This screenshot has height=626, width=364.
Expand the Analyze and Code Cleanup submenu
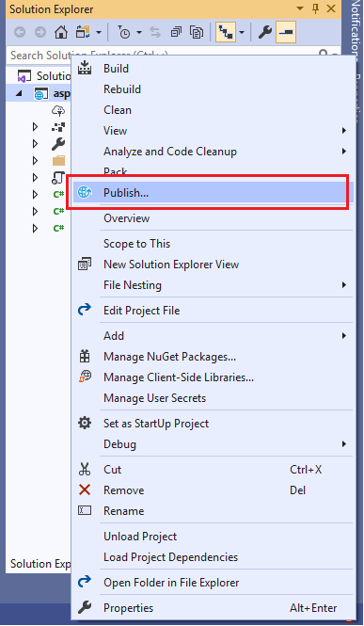(344, 152)
